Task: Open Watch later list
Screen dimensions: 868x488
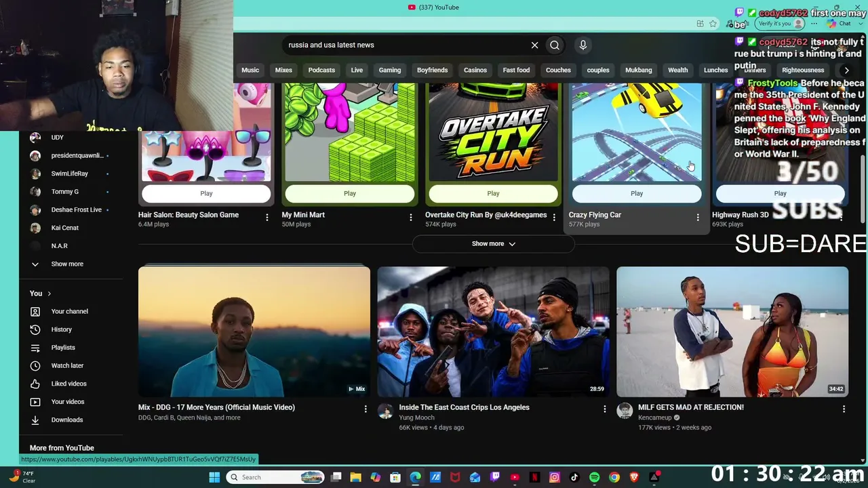Action: [67, 366]
